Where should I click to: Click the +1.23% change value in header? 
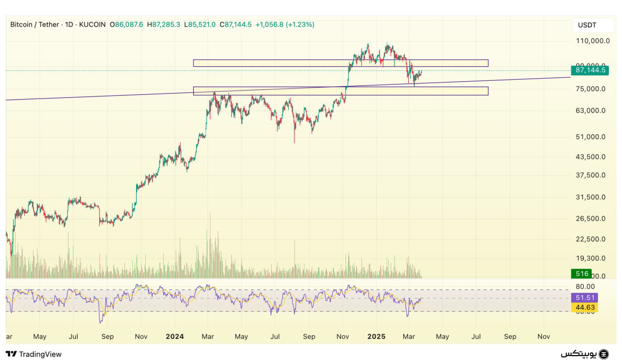tap(300, 24)
